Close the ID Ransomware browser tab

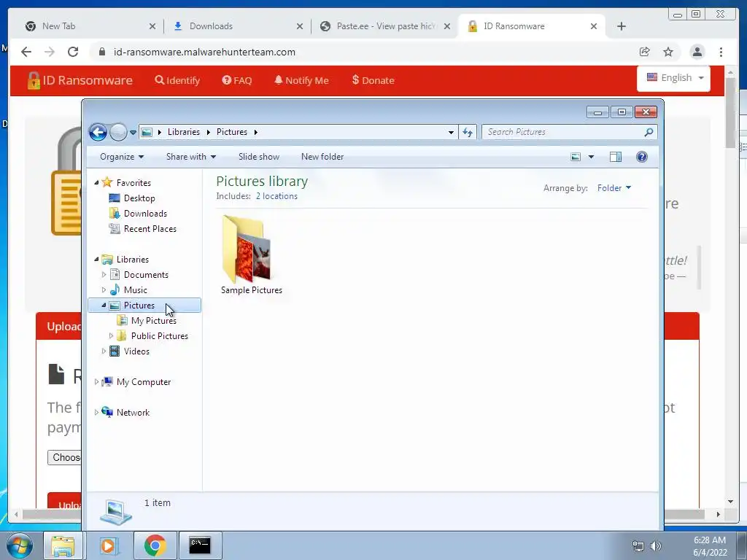click(x=594, y=26)
